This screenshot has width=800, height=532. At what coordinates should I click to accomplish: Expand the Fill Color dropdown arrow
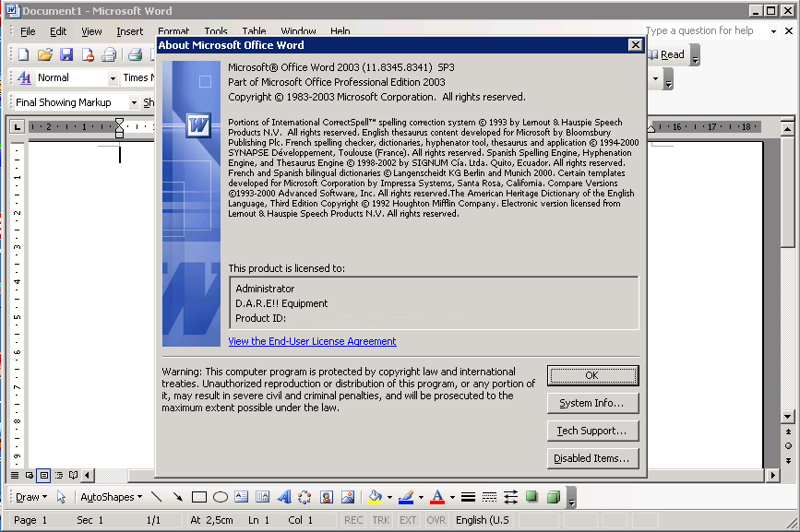[x=389, y=497]
